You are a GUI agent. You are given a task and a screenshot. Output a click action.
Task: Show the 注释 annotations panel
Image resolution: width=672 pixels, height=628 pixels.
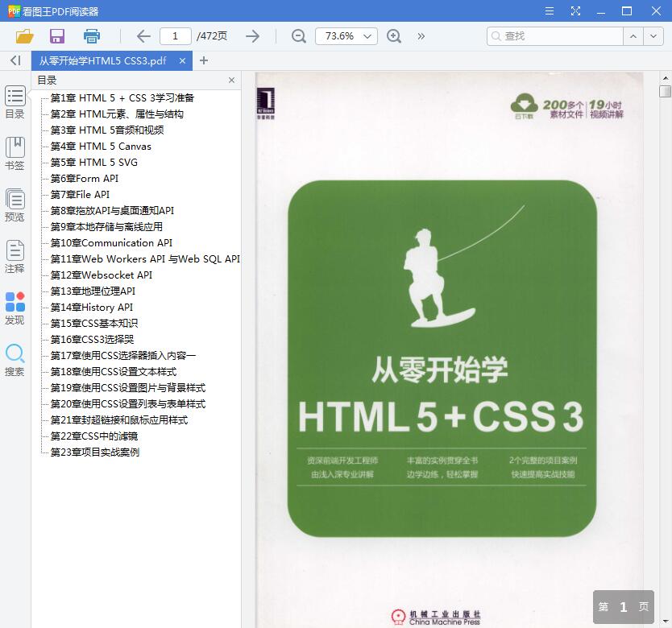point(15,256)
